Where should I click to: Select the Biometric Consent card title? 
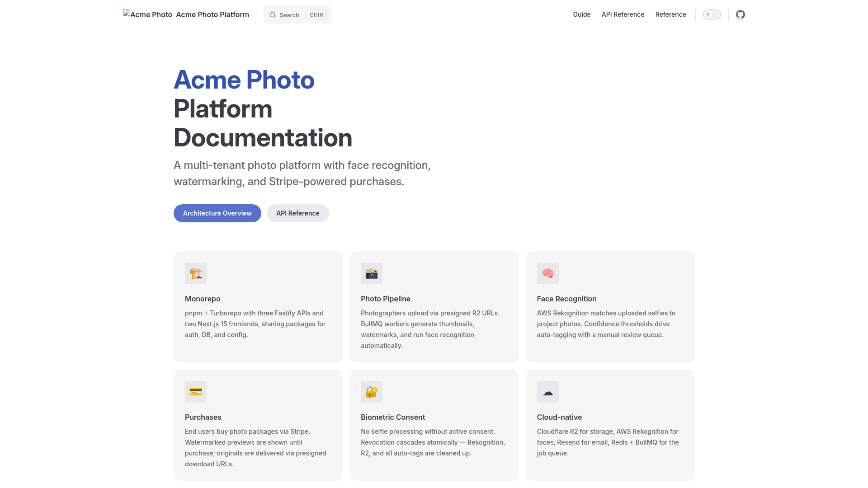coord(393,417)
